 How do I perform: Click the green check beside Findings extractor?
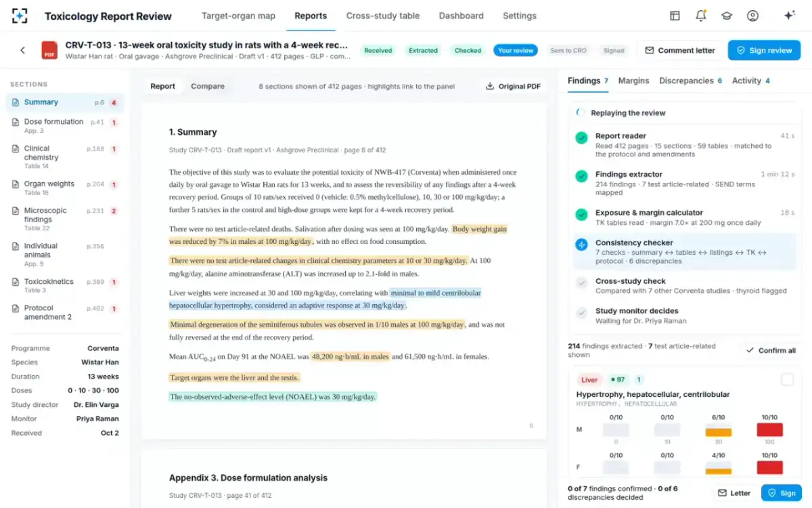coord(581,176)
